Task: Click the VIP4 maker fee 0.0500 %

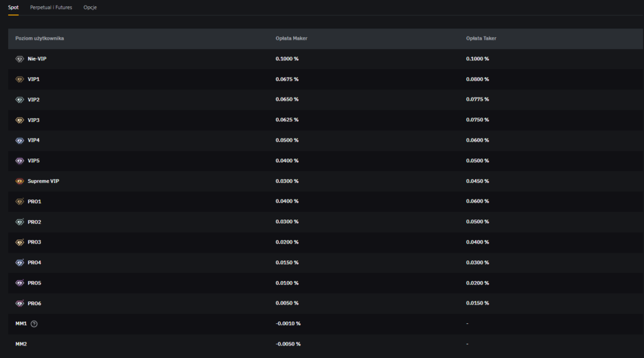Action: [287, 140]
